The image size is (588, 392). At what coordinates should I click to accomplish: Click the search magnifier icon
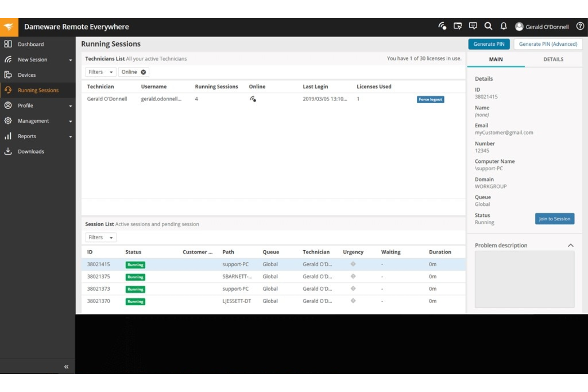[x=488, y=26]
